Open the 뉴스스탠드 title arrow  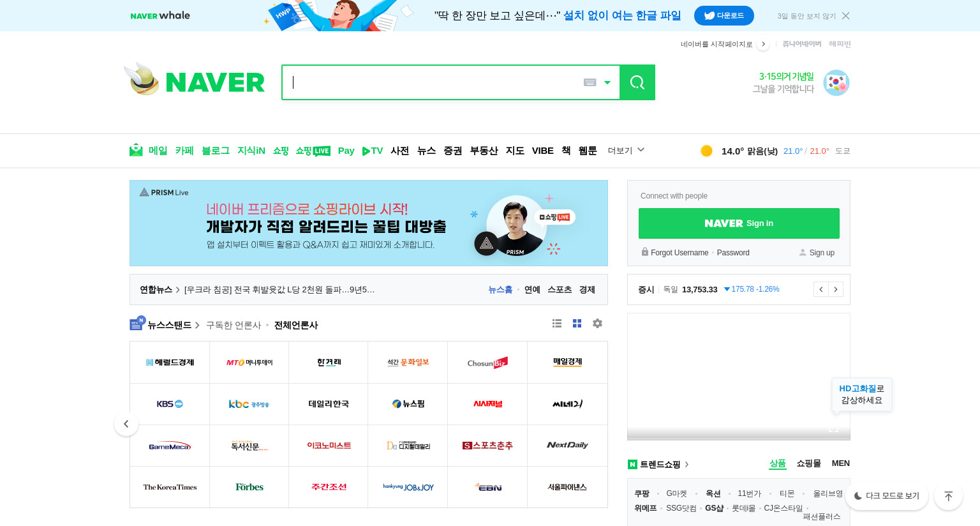tap(197, 326)
